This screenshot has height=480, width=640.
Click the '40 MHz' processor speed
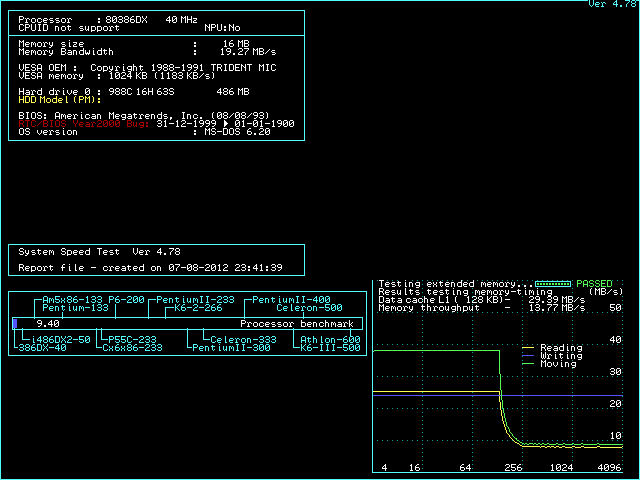click(181, 20)
